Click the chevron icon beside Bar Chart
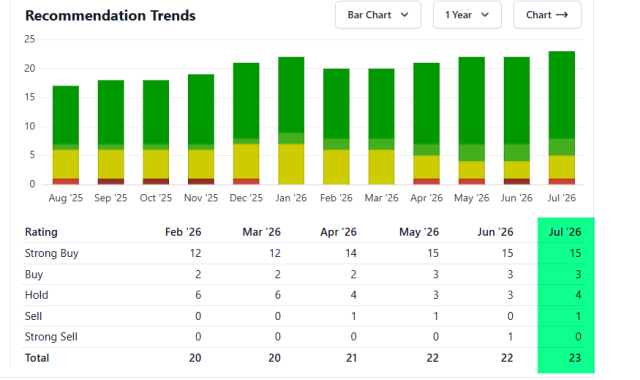640x380 pixels. 404,15
